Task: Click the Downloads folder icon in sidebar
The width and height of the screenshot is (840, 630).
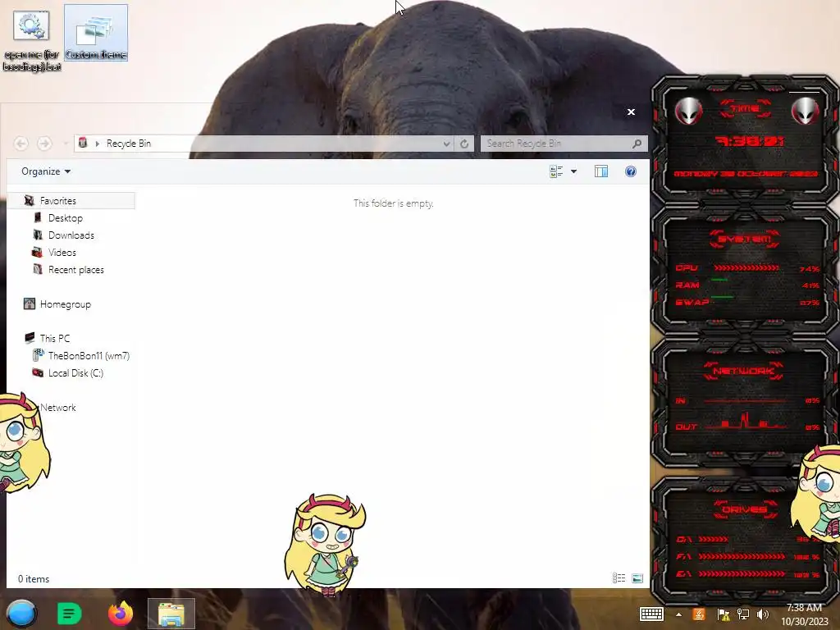Action: (38, 235)
